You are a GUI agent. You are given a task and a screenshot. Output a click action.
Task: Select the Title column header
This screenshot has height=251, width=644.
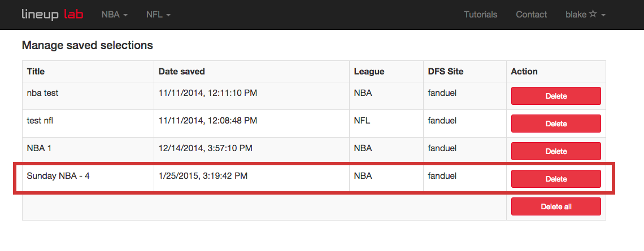tap(36, 72)
